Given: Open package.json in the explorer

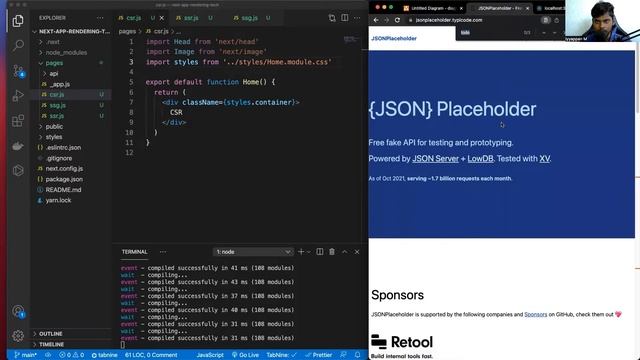Looking at the screenshot, I should point(71,179).
